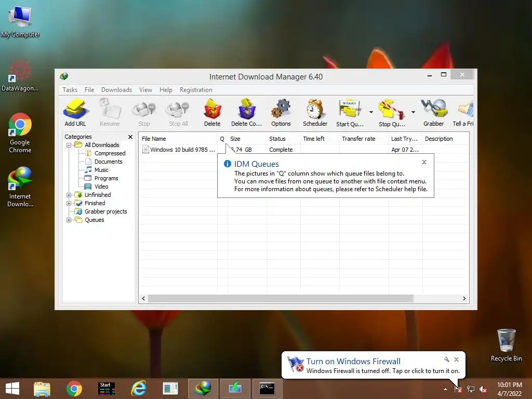Show hidden tray icons arrow
532x399 pixels.
coord(445,389)
